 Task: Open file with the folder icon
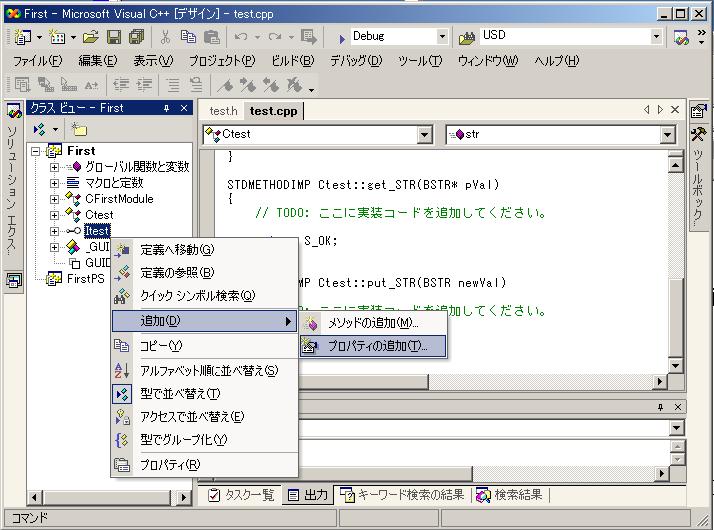[x=91, y=37]
